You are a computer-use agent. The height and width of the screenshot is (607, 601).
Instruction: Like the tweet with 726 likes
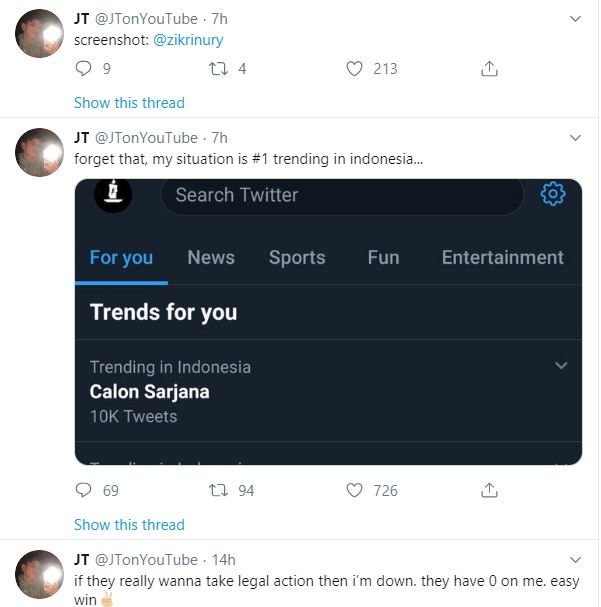(354, 490)
